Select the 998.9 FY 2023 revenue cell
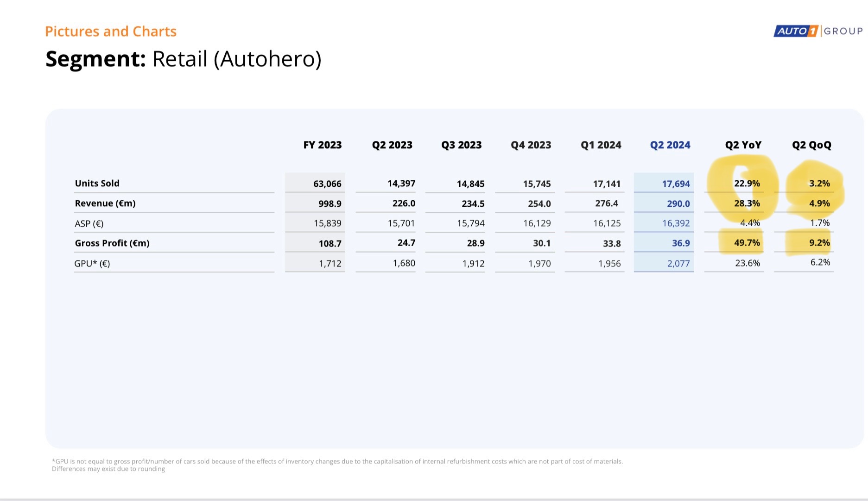This screenshot has width=868, height=501. pyautogui.click(x=329, y=204)
